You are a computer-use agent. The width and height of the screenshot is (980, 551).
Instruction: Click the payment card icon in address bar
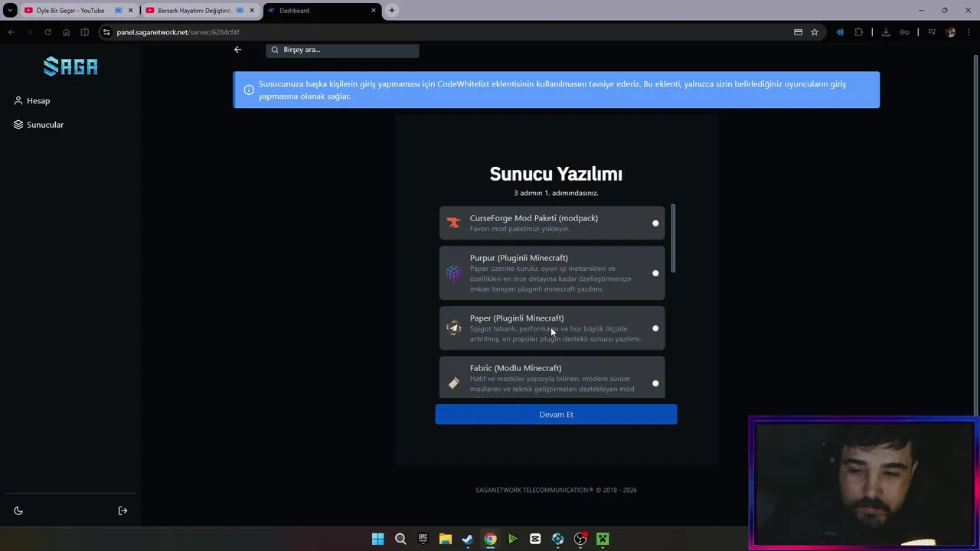[x=798, y=32]
